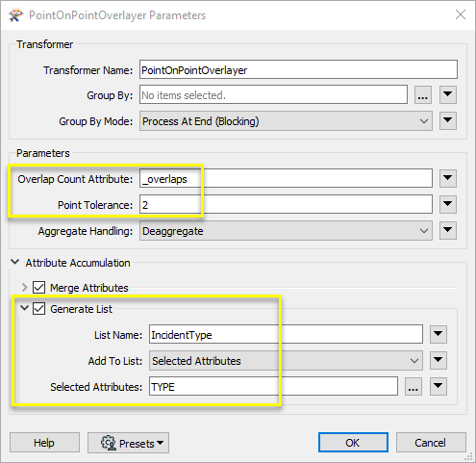Open Group By value options arrow menu
Screen dimensions: 476x463
coord(447,95)
